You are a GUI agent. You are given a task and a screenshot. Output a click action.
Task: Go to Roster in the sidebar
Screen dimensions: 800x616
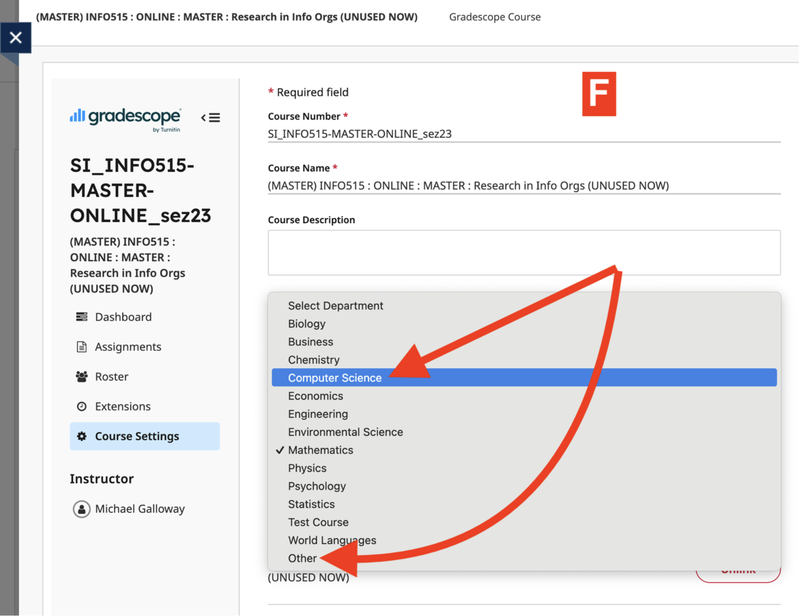tap(111, 377)
